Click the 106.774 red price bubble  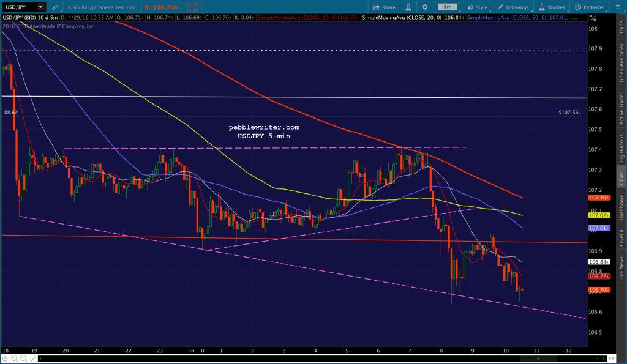599,276
